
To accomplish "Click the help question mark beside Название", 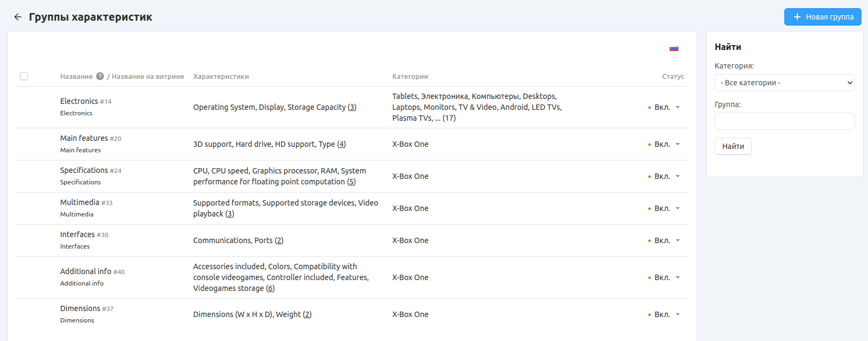I will [100, 76].
